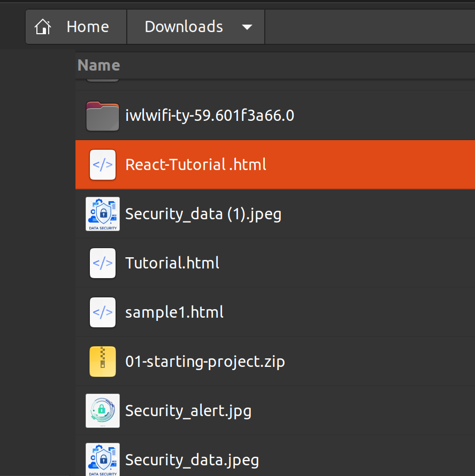Click the 01-starting-project.zip file name
The image size is (475, 476).
(x=205, y=362)
